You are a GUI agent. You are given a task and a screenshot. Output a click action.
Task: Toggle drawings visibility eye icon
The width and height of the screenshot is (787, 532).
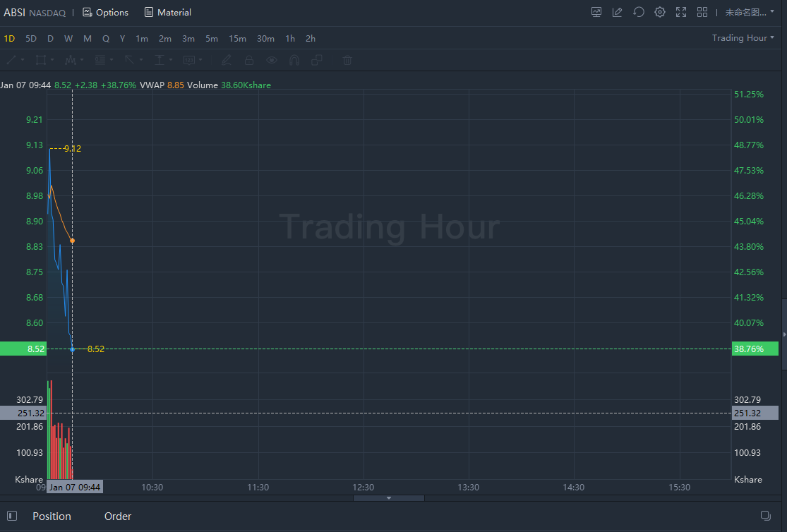[272, 60]
